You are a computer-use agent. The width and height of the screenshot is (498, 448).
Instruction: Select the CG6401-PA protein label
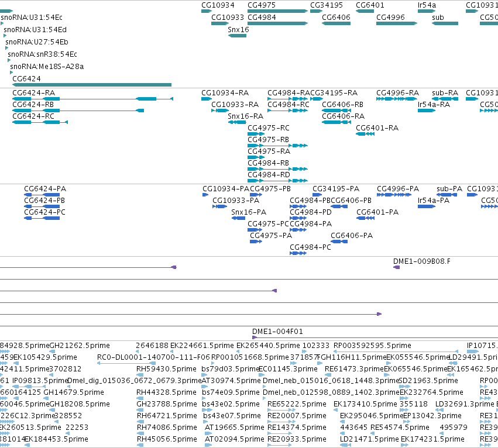click(x=377, y=212)
